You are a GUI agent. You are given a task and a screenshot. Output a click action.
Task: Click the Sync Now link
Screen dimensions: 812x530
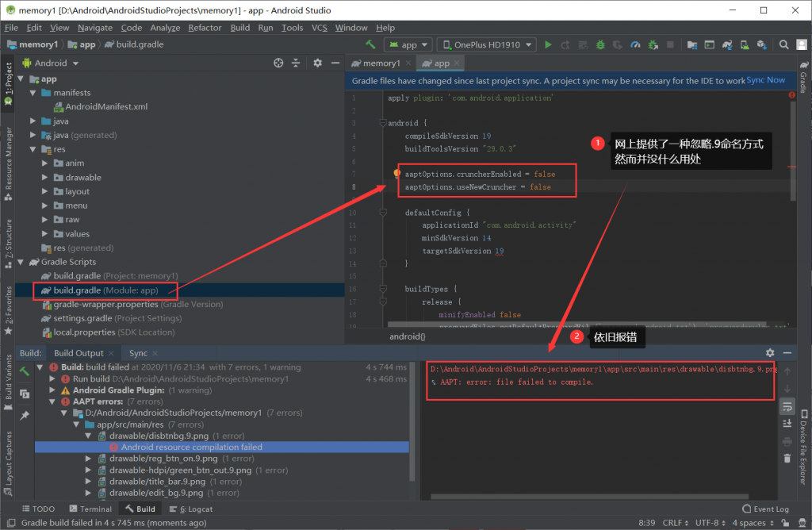[x=765, y=80]
